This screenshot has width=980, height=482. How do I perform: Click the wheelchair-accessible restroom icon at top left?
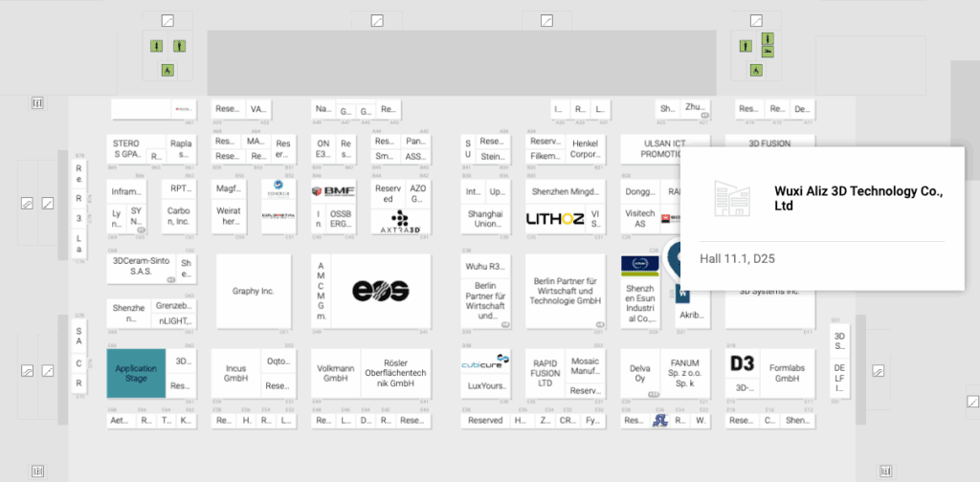[x=167, y=70]
